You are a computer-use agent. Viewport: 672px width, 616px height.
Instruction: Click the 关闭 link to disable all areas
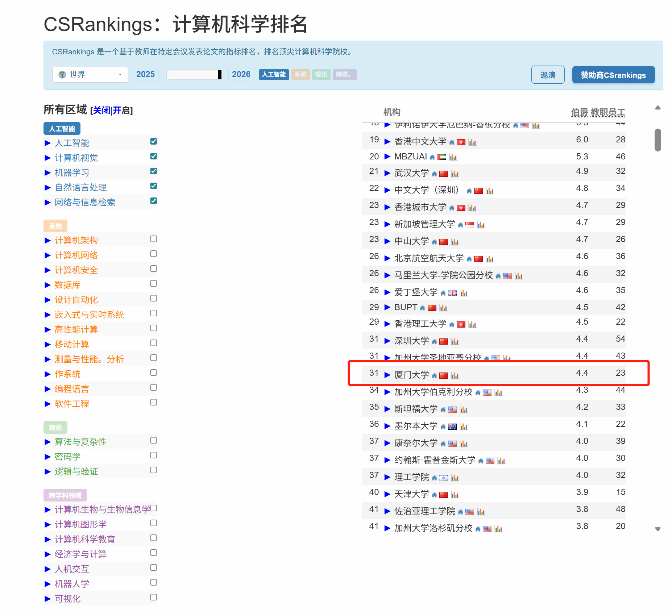point(101,111)
